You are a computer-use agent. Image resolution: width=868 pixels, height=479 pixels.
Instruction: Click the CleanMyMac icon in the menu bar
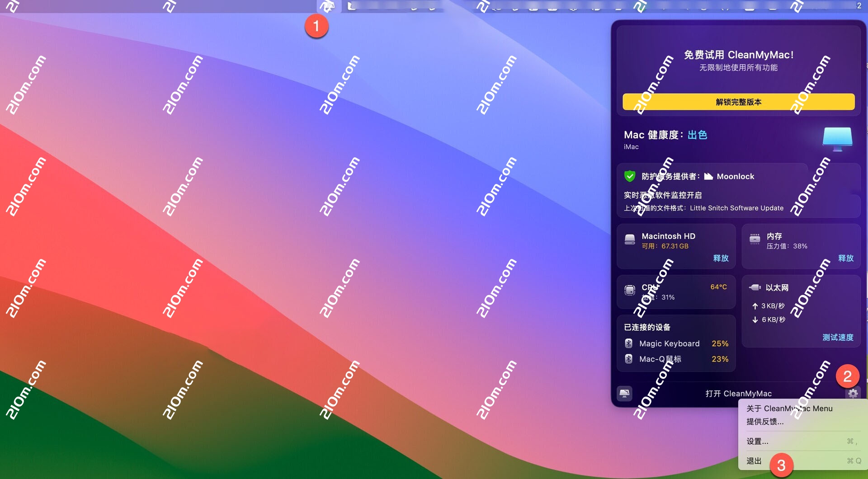pyautogui.click(x=329, y=6)
